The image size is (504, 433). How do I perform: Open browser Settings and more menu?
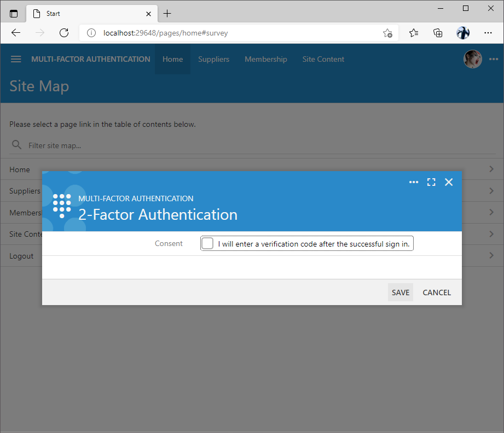(x=488, y=33)
